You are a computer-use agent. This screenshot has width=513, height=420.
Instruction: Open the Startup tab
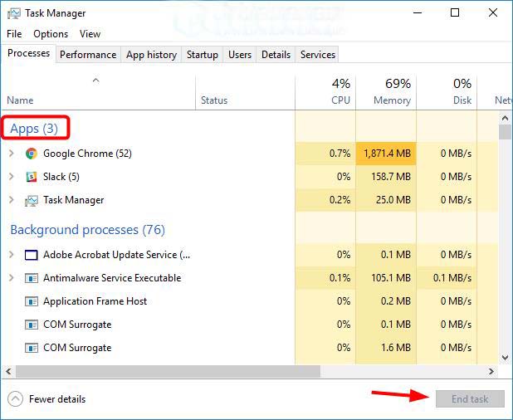click(203, 55)
